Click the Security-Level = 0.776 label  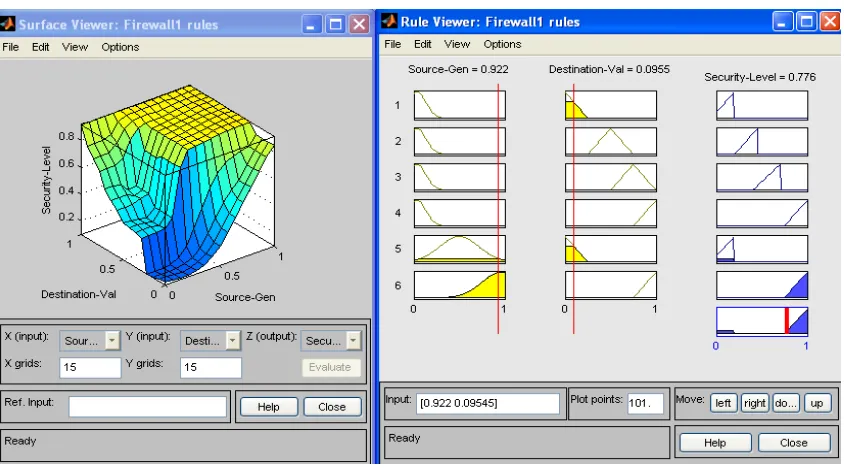pos(760,77)
